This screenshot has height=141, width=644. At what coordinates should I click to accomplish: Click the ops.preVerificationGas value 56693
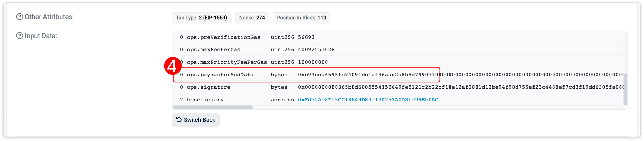click(306, 37)
